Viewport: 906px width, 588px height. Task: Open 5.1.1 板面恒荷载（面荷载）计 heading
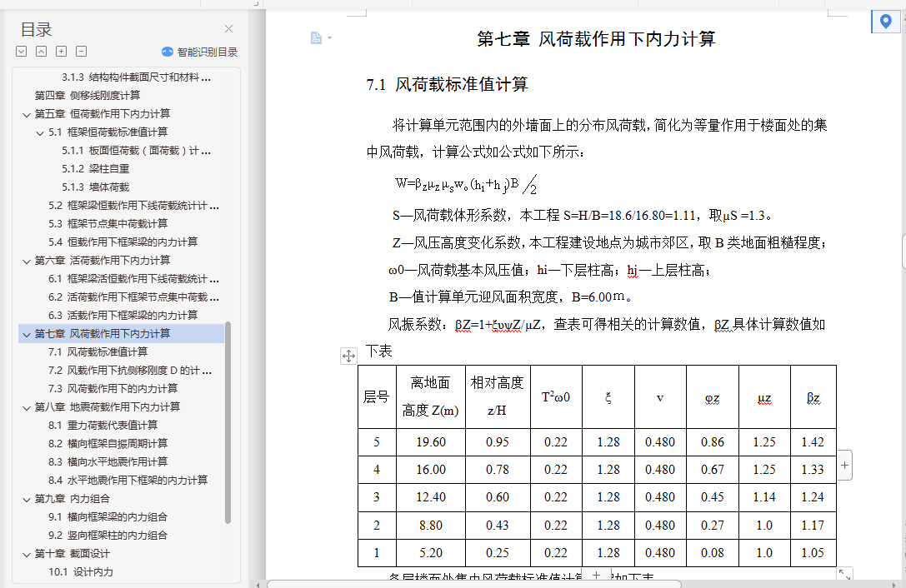137,150
